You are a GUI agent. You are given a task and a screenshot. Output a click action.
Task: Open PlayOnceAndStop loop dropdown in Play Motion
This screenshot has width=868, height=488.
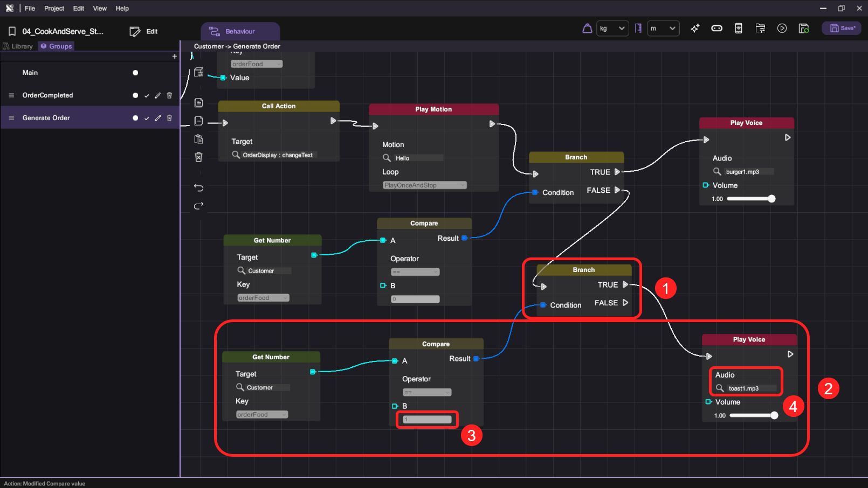tap(424, 185)
